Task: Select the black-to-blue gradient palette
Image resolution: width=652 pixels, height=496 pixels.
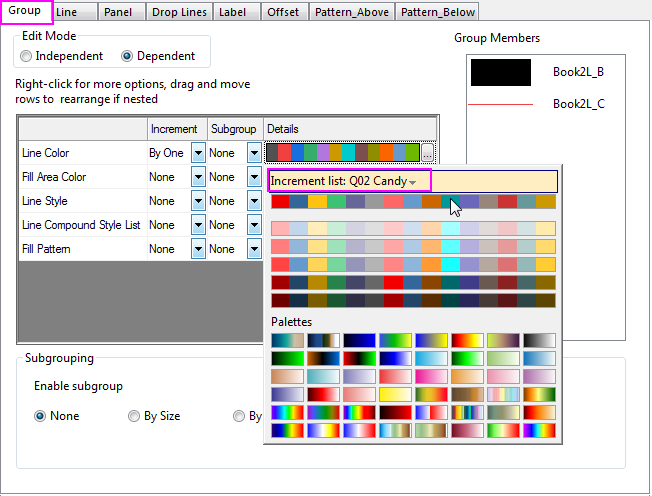Action: pyautogui.click(x=360, y=341)
